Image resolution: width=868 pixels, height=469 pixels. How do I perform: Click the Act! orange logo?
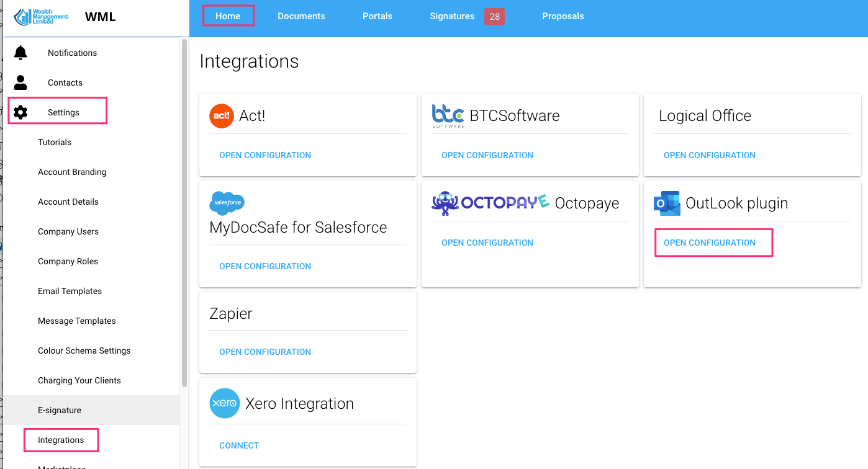pos(222,116)
